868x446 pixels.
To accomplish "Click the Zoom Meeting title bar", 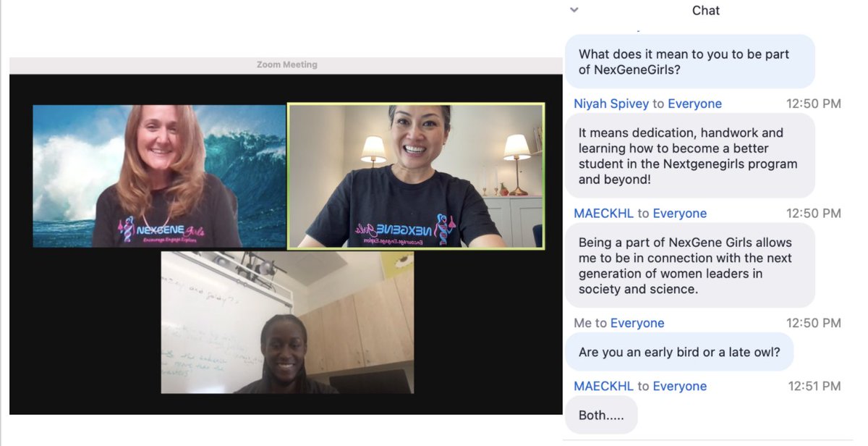I will click(x=287, y=64).
